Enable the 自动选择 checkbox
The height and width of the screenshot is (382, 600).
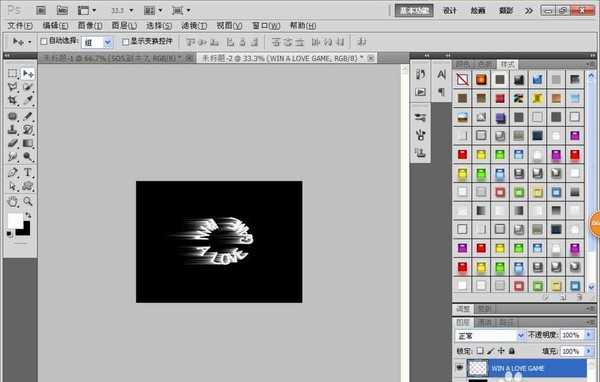(44, 41)
